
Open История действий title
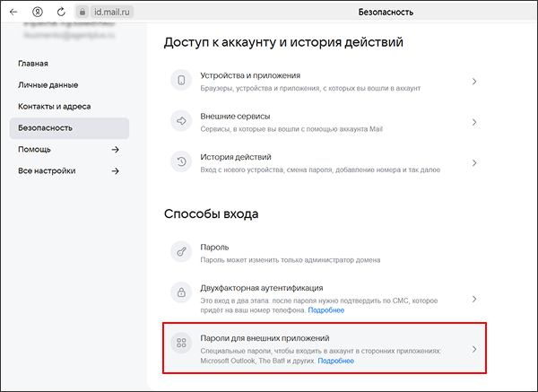point(236,157)
